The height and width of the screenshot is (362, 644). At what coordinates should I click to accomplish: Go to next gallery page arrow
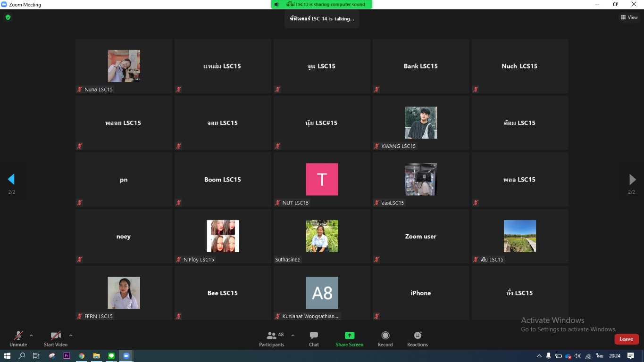[x=632, y=179]
